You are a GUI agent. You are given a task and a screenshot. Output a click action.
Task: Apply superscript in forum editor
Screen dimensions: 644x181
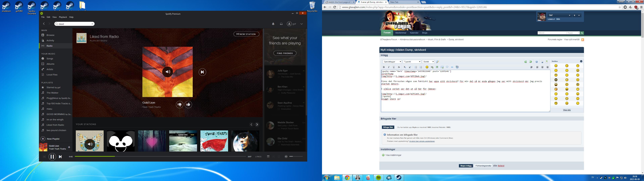pyautogui.click(x=410, y=67)
